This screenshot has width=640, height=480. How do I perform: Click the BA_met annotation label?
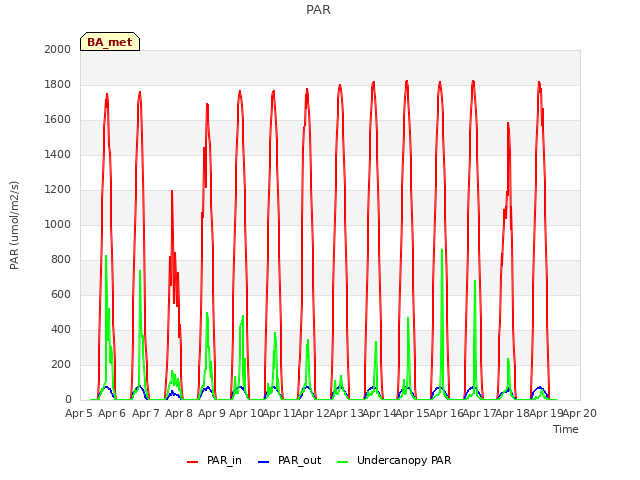tap(110, 42)
